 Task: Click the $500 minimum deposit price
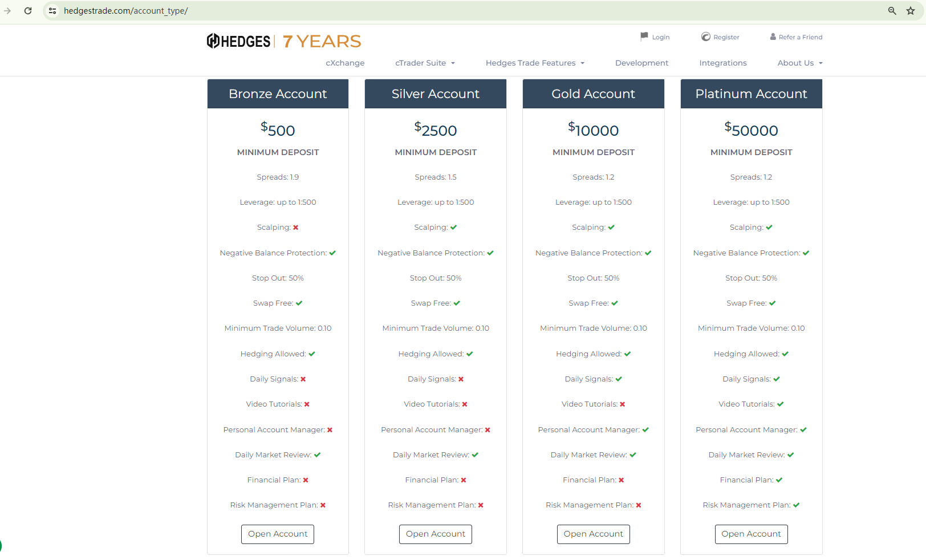coord(278,129)
